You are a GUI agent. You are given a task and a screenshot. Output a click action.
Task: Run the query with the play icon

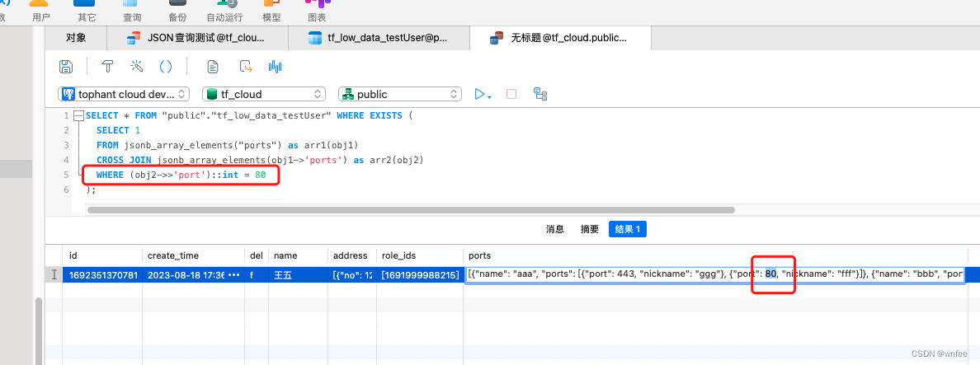pos(479,94)
